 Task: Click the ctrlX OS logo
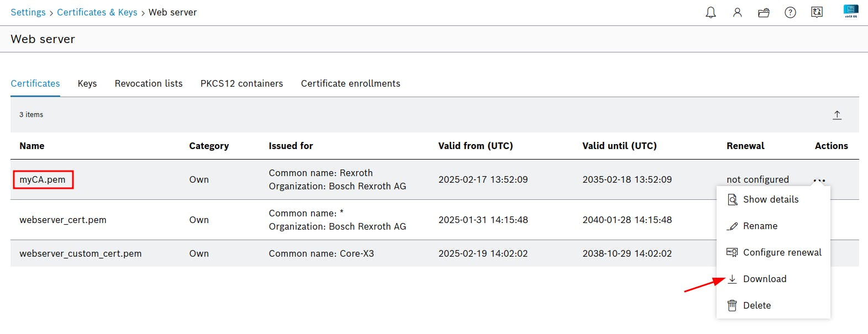[851, 11]
